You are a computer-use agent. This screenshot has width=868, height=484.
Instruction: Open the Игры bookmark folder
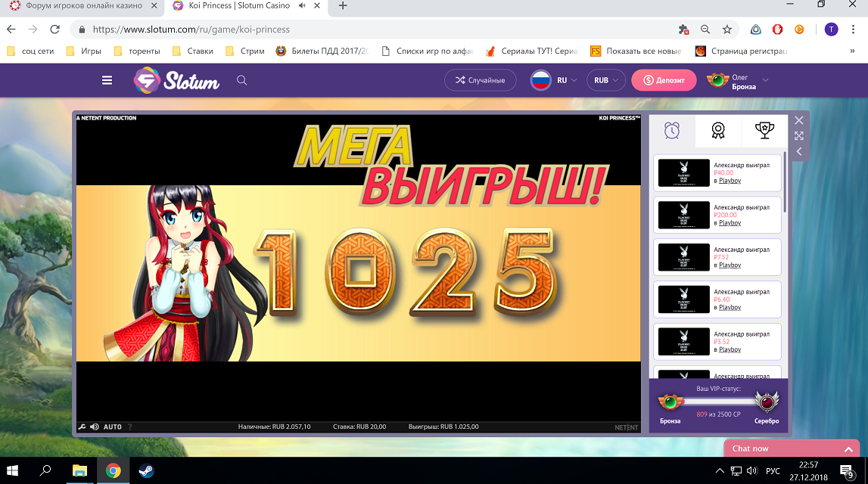point(83,51)
